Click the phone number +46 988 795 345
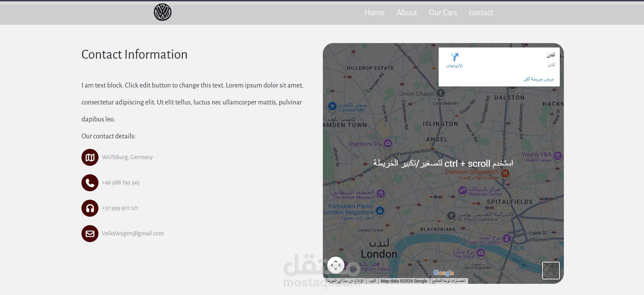644x295 pixels. (121, 183)
